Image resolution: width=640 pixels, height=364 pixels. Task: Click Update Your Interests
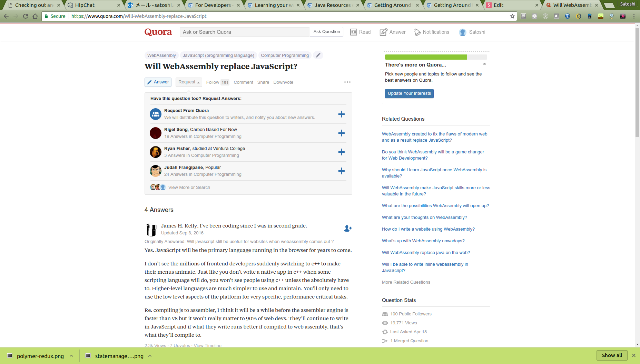409,93
